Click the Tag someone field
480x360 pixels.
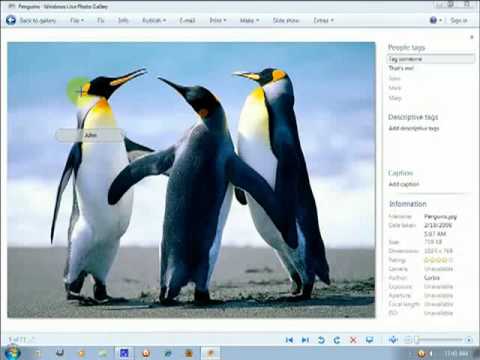[431, 59]
